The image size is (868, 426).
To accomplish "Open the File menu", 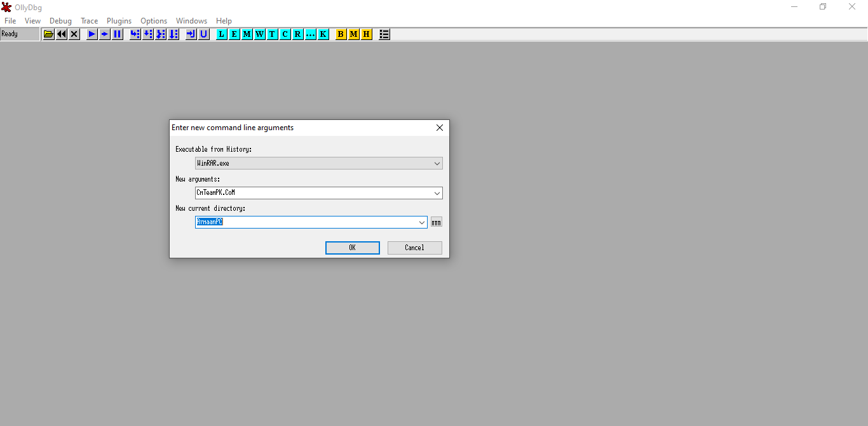I will pos(10,21).
